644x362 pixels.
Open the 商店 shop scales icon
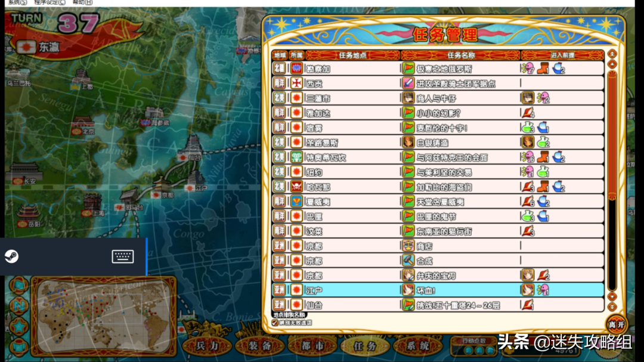point(408,246)
